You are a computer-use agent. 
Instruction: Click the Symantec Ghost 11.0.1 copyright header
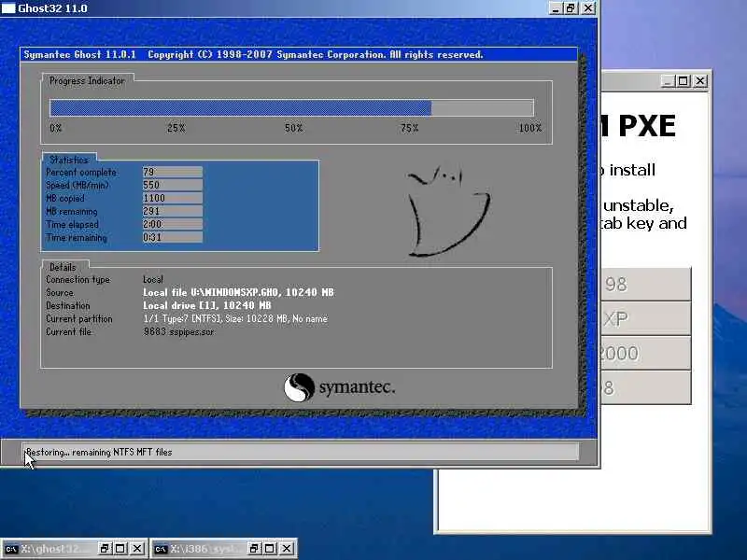[x=253, y=55]
